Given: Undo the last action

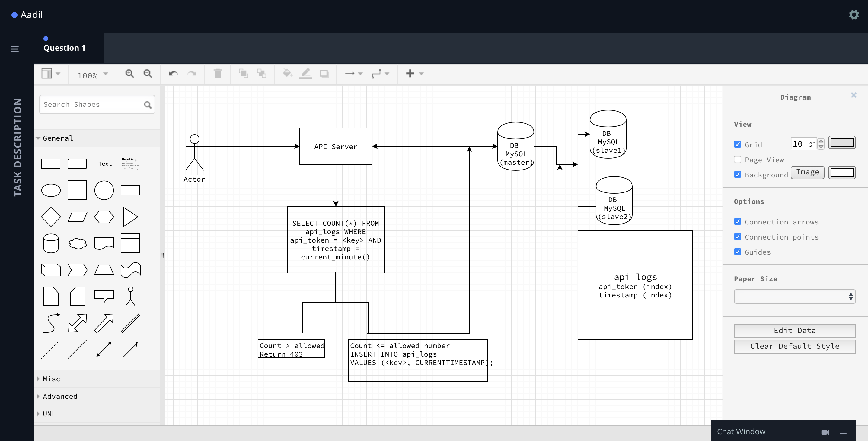Looking at the screenshot, I should coord(173,73).
